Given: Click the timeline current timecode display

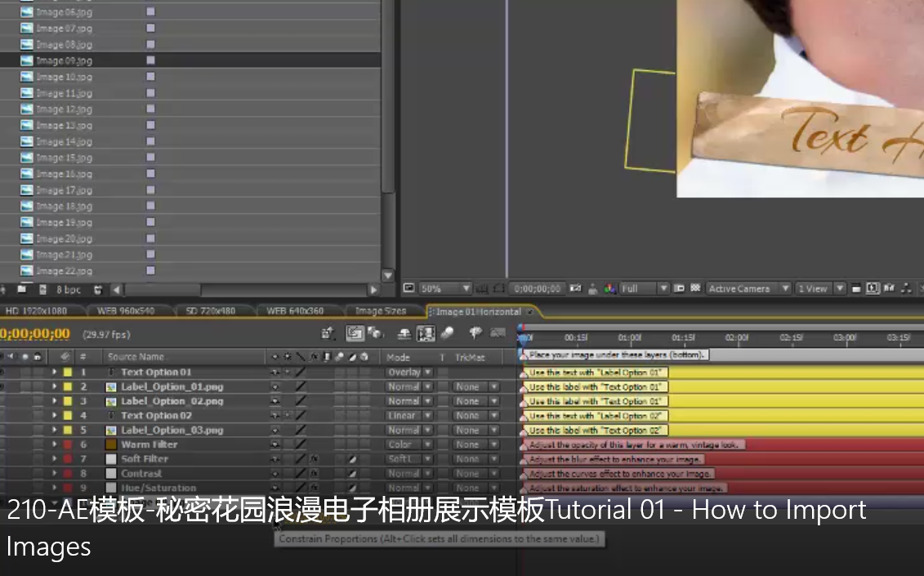Looking at the screenshot, I should pyautogui.click(x=35, y=333).
